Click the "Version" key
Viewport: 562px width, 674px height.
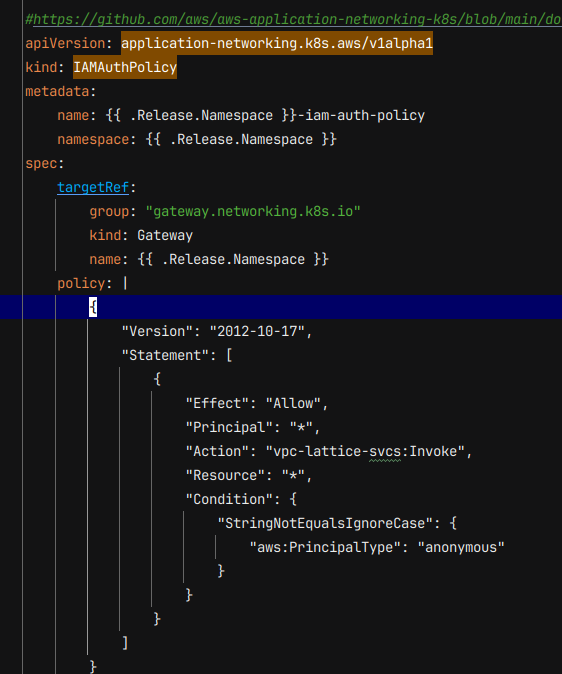(x=157, y=331)
